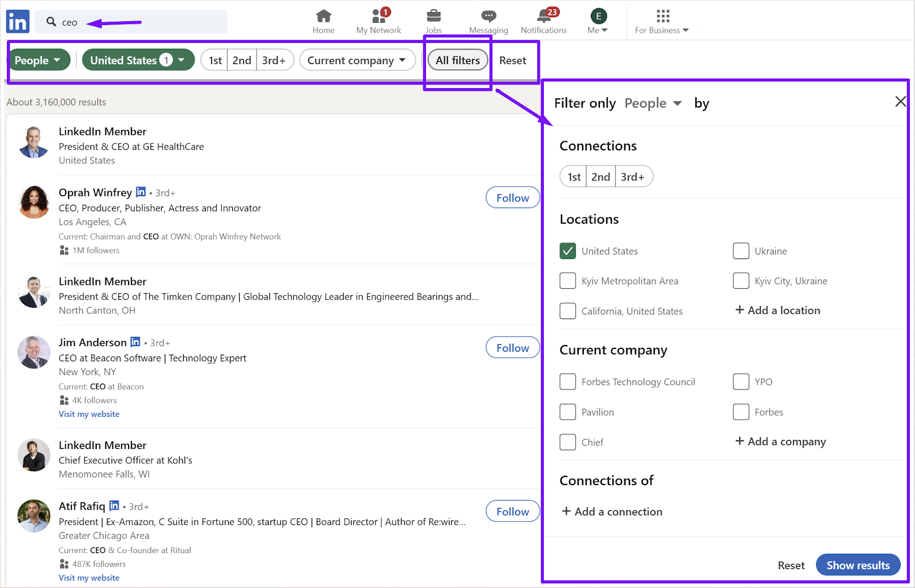Go to Home via the house icon

(324, 16)
